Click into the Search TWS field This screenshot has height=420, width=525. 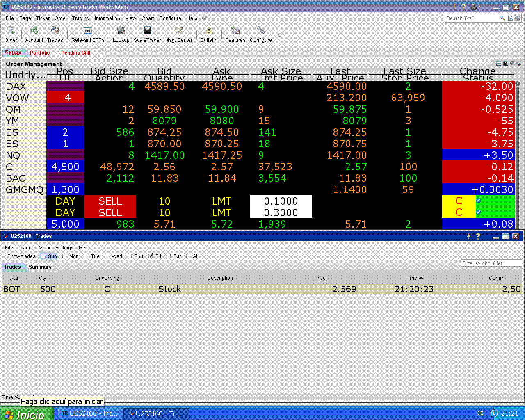click(x=472, y=18)
